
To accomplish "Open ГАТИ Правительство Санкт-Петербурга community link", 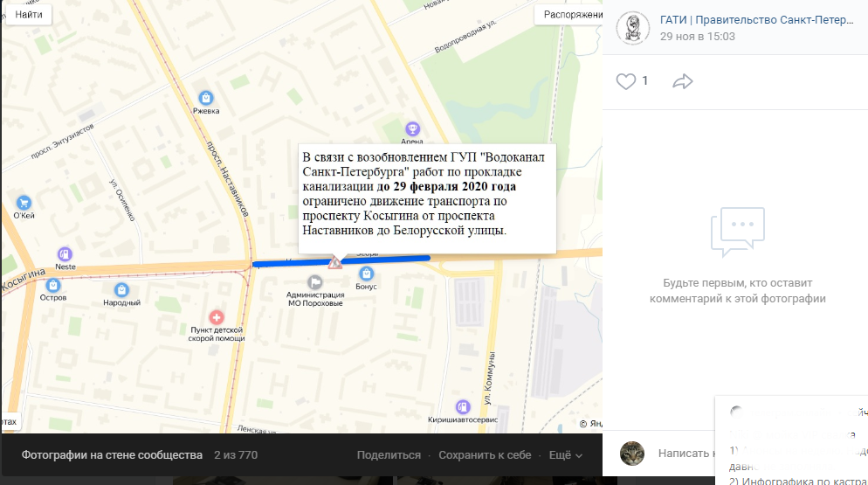I will pos(757,20).
